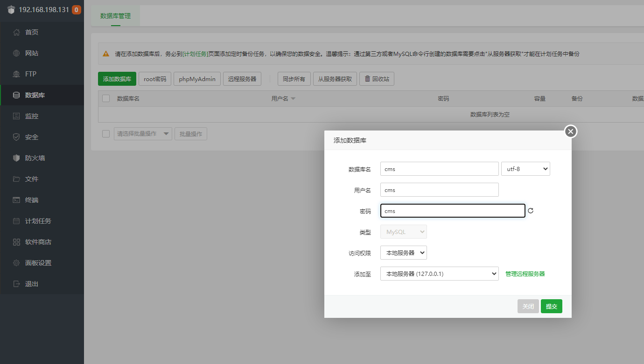Image resolution: width=644 pixels, height=364 pixels.
Task: Submit the form with 提交 button
Action: [x=552, y=306]
